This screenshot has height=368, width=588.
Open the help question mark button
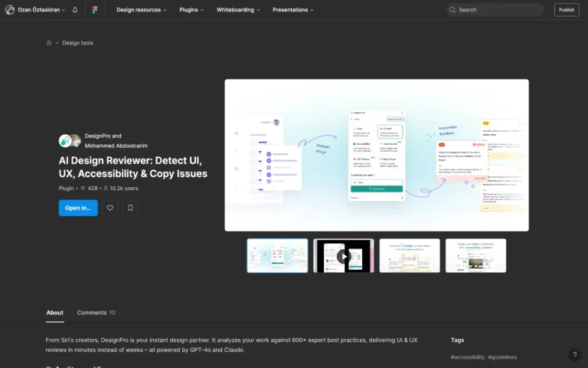click(x=575, y=354)
